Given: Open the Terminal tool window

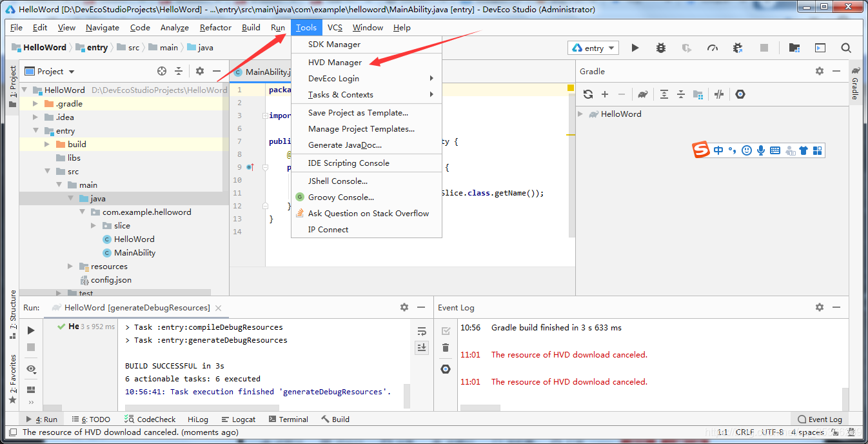Looking at the screenshot, I should point(288,419).
